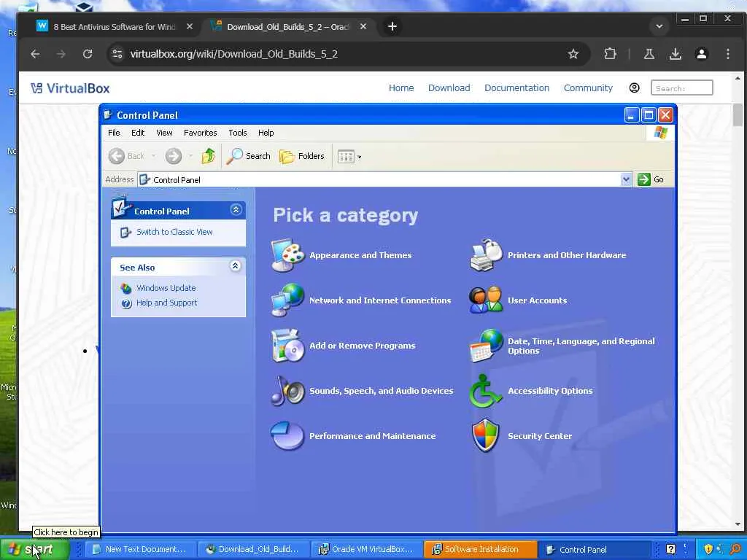Image resolution: width=747 pixels, height=560 pixels.
Task: Open Printers and Other Hardware icon
Action: (485, 255)
